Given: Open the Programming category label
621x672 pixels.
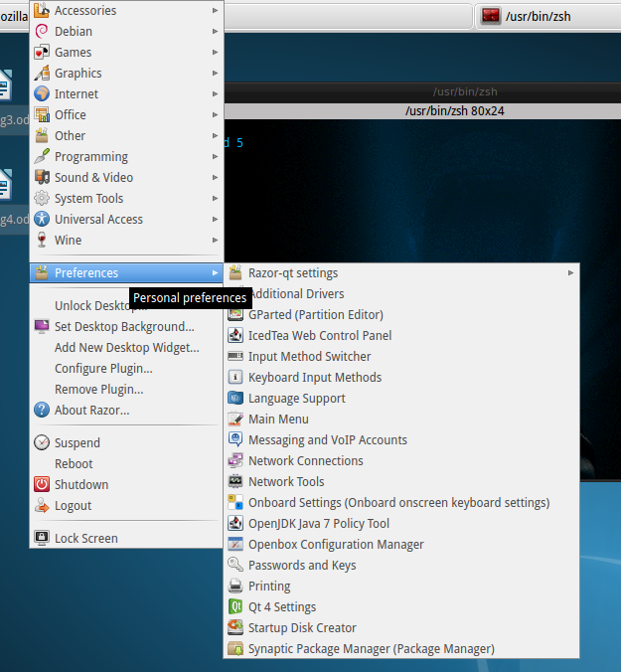Looking at the screenshot, I should (x=91, y=157).
